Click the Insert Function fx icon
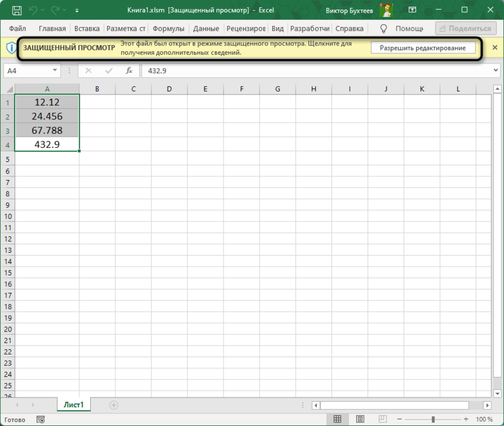 coord(128,71)
